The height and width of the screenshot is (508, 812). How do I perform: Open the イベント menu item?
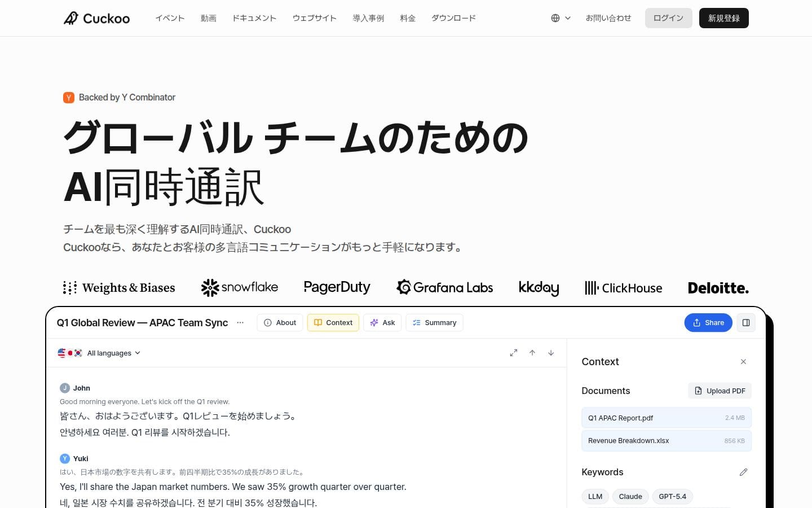pos(170,18)
